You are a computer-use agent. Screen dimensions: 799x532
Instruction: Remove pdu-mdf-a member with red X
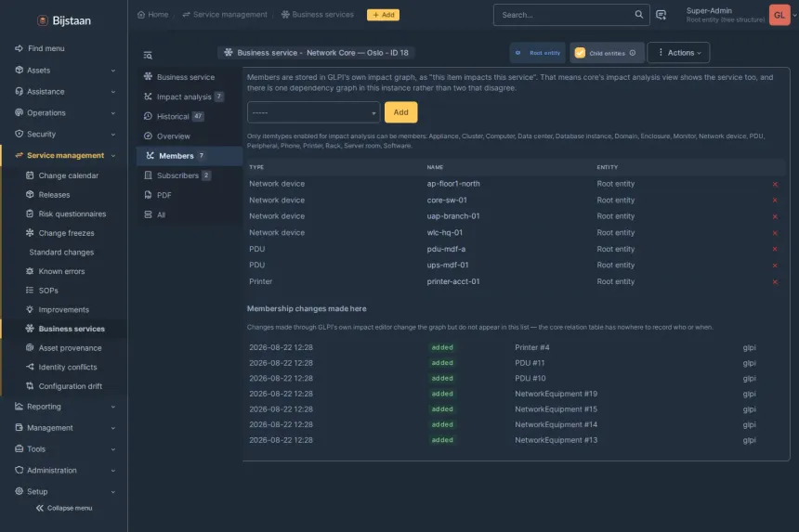click(775, 249)
